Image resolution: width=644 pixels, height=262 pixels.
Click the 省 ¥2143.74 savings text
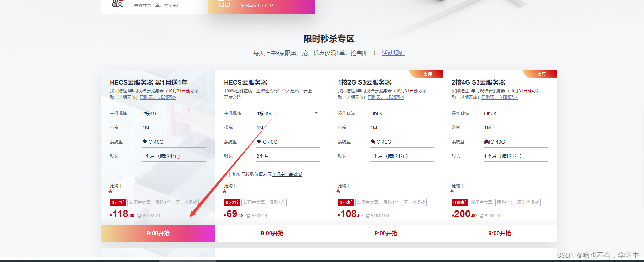[x=149, y=216]
